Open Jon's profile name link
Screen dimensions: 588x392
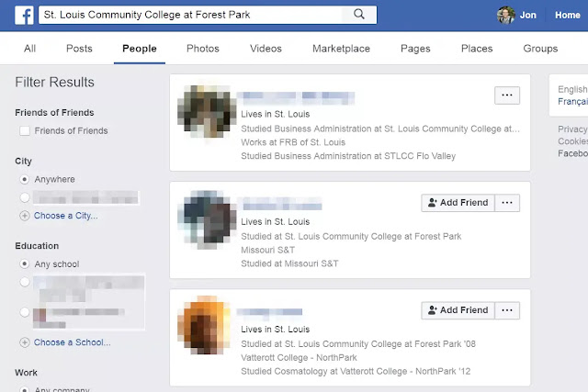pyautogui.click(x=527, y=15)
